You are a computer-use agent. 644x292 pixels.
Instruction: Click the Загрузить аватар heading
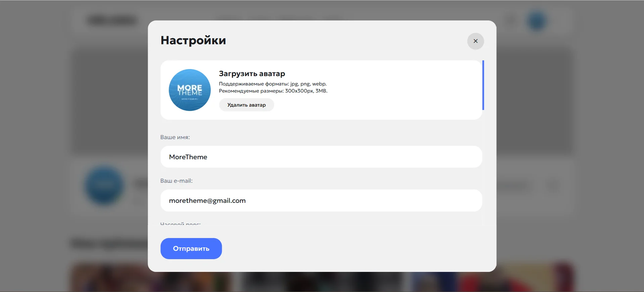pyautogui.click(x=252, y=74)
